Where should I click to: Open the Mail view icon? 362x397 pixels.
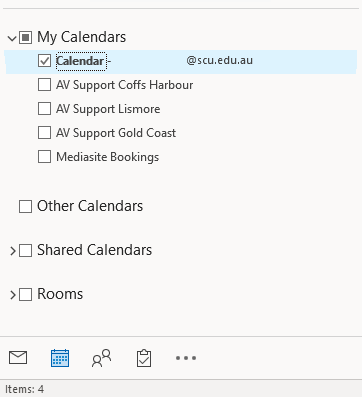18,358
